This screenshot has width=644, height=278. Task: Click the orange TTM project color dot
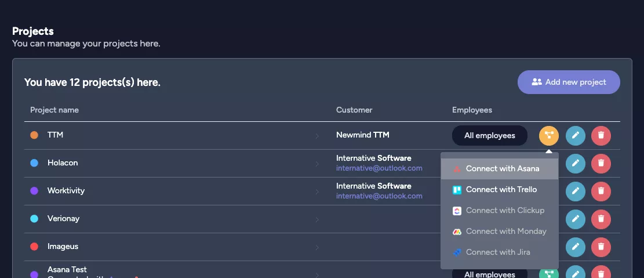34,135
